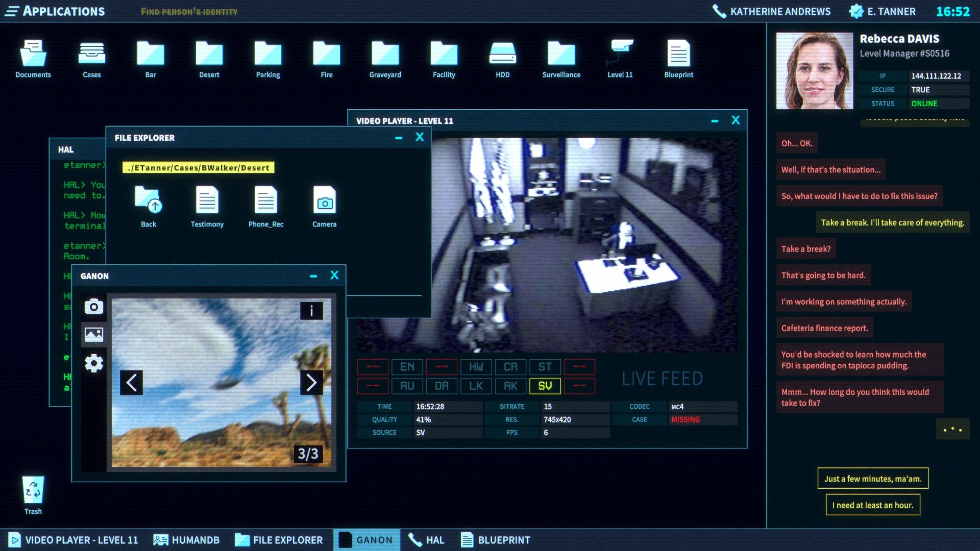Open the HDD drive icon
Viewport: 980px width, 551px height.
pos(503,59)
